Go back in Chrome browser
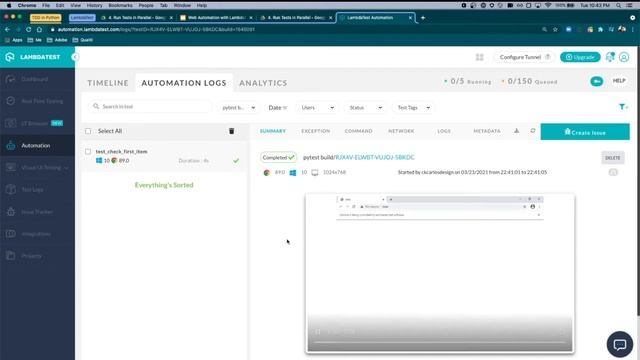The image size is (640, 360). 7,29
